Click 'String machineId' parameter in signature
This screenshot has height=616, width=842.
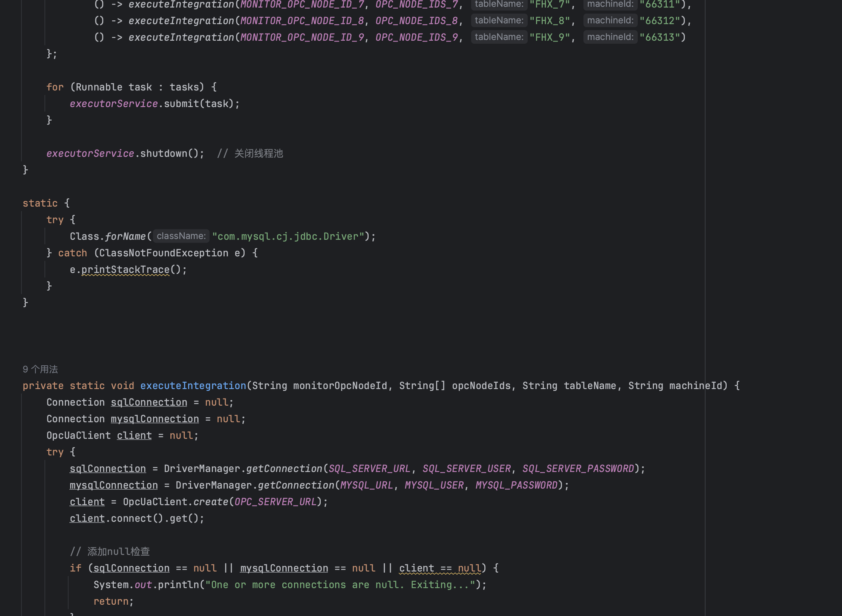(x=675, y=386)
